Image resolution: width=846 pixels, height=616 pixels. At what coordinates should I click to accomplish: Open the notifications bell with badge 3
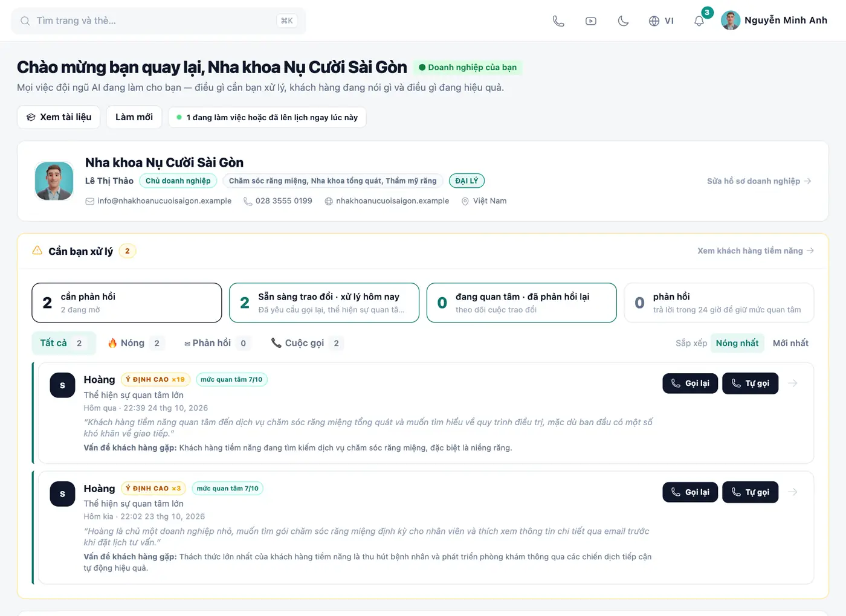tap(699, 21)
